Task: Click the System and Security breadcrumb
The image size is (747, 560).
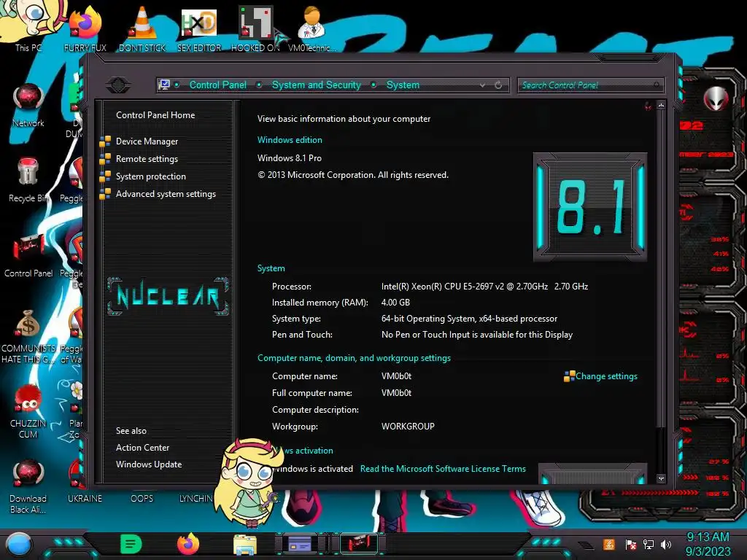Action: click(317, 85)
